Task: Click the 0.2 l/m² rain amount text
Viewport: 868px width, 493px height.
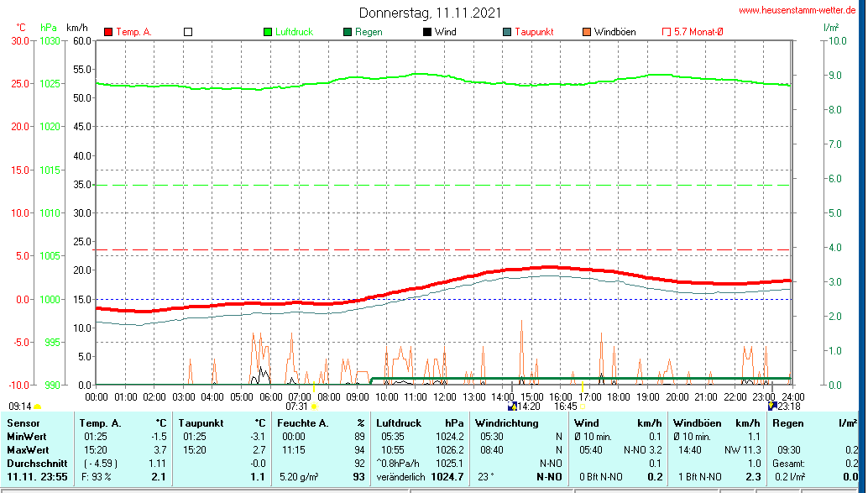Action: tap(790, 476)
